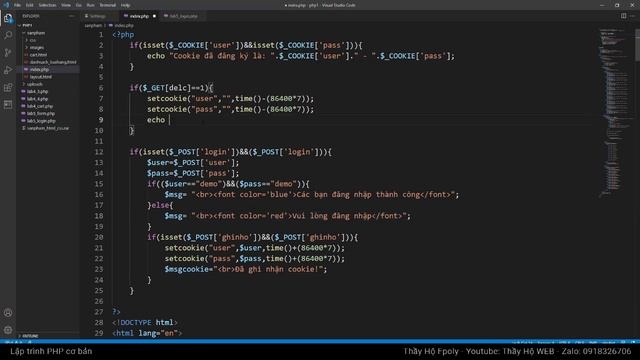Click the opening <?php tag on line 1
This screenshot has height=360, width=640.
tap(123, 35)
